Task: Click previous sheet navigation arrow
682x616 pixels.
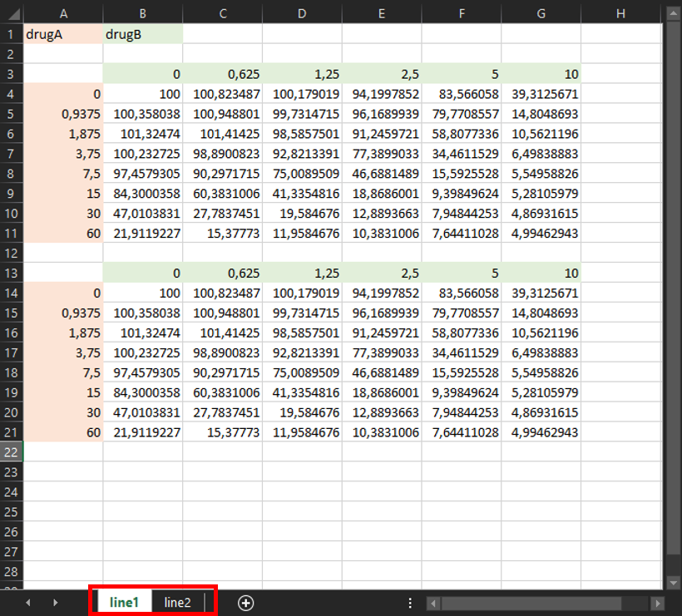Action: coord(28,603)
